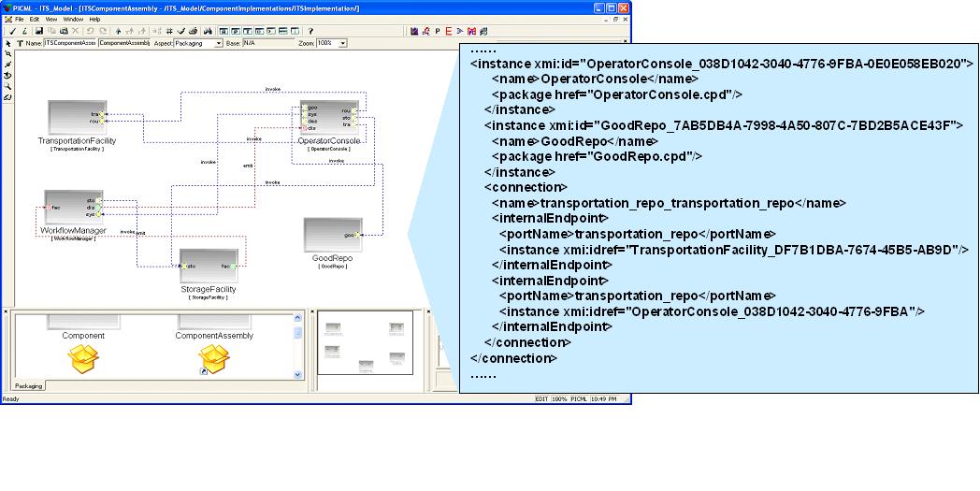The image size is (980, 491).
Task: Click the part palette vertical scrollbar thumb
Action: click(x=298, y=333)
